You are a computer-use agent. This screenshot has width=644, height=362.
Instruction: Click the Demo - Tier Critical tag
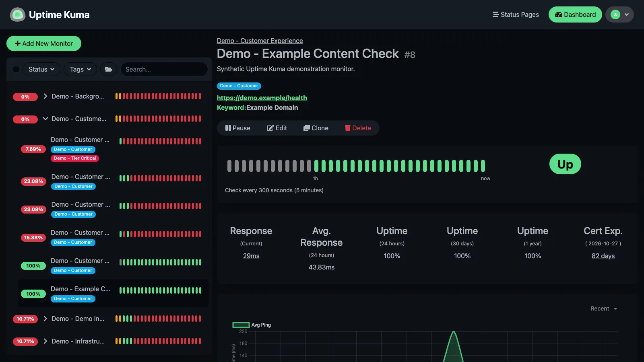75,158
